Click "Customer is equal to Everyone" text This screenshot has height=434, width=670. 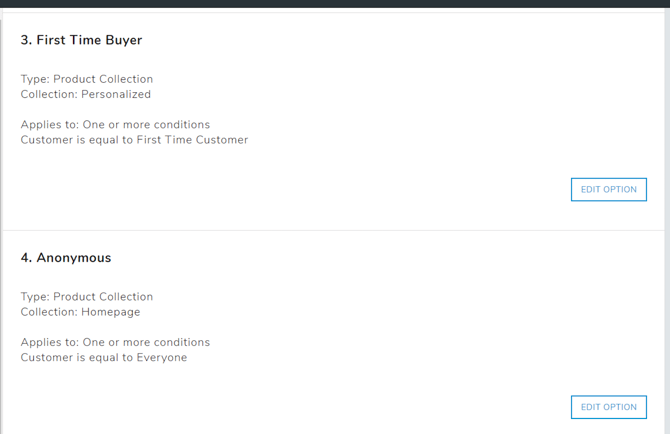(x=104, y=357)
